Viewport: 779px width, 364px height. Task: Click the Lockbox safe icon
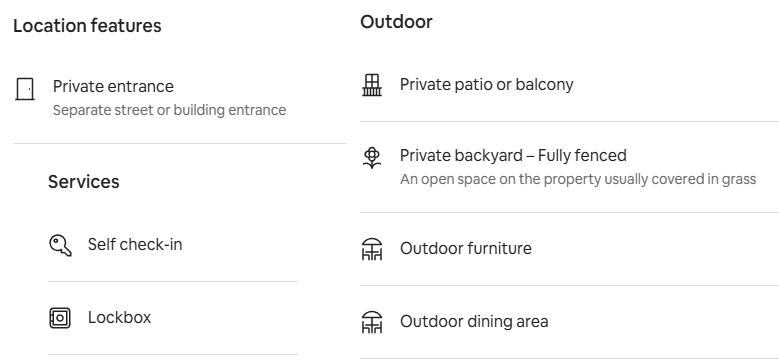[x=60, y=318]
